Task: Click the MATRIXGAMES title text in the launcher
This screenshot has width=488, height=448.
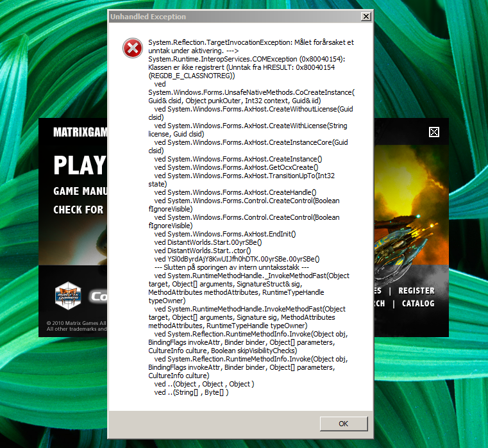Action: click(x=80, y=132)
